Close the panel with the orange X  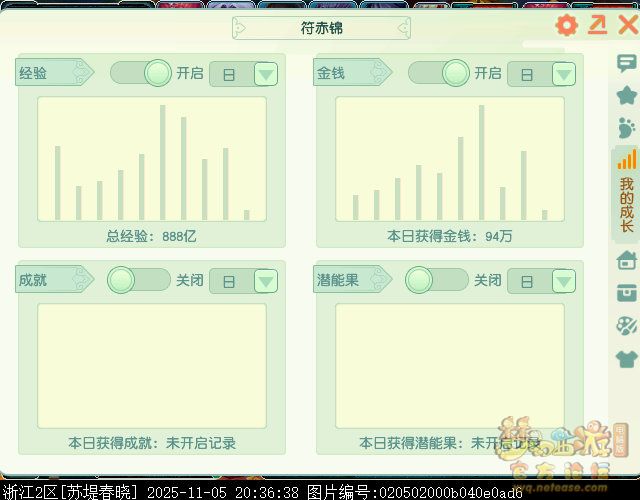tap(628, 26)
